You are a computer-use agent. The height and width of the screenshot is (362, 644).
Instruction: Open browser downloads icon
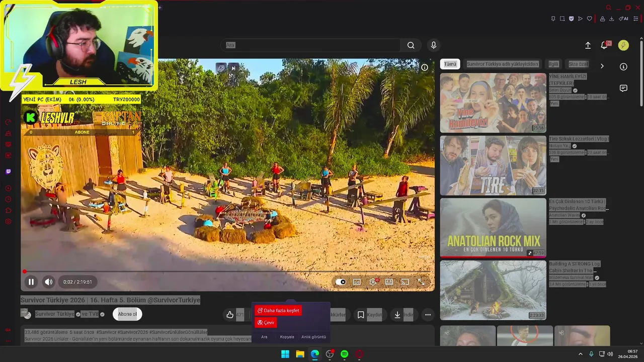click(611, 19)
